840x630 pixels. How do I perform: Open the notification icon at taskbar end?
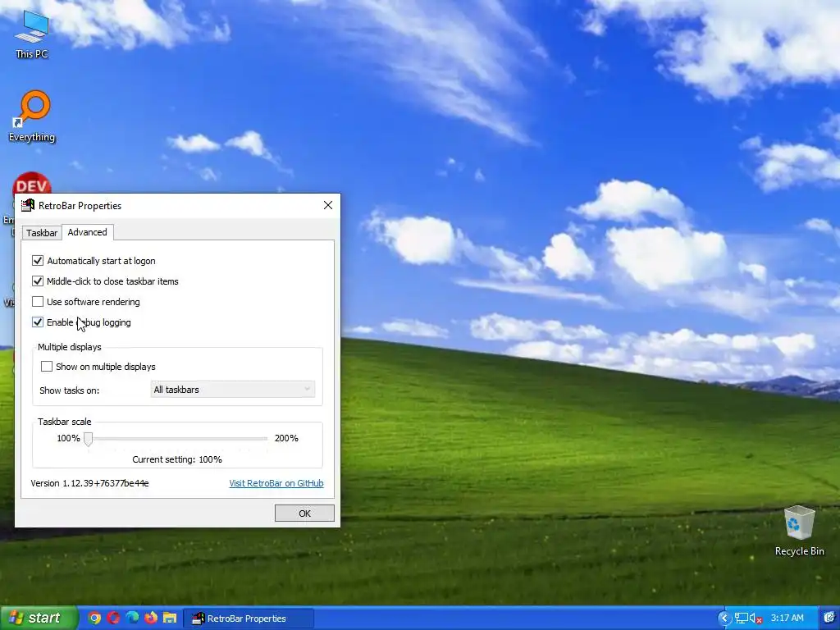tap(830, 619)
